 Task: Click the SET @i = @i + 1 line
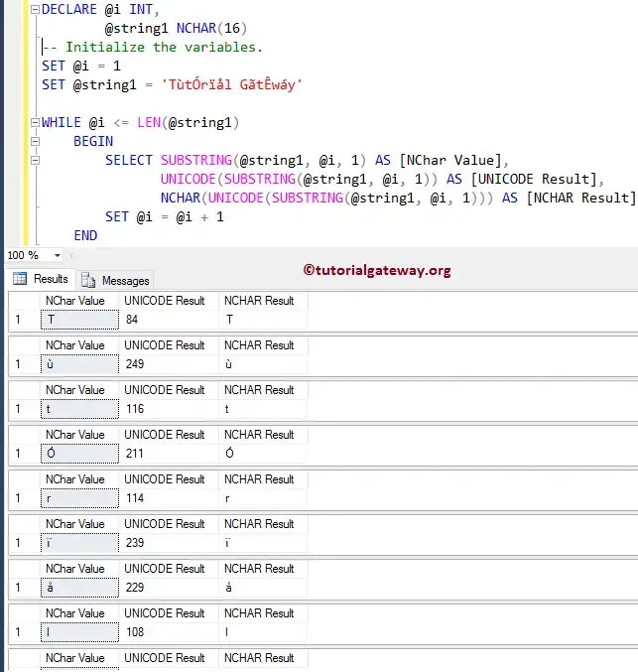coord(165,216)
